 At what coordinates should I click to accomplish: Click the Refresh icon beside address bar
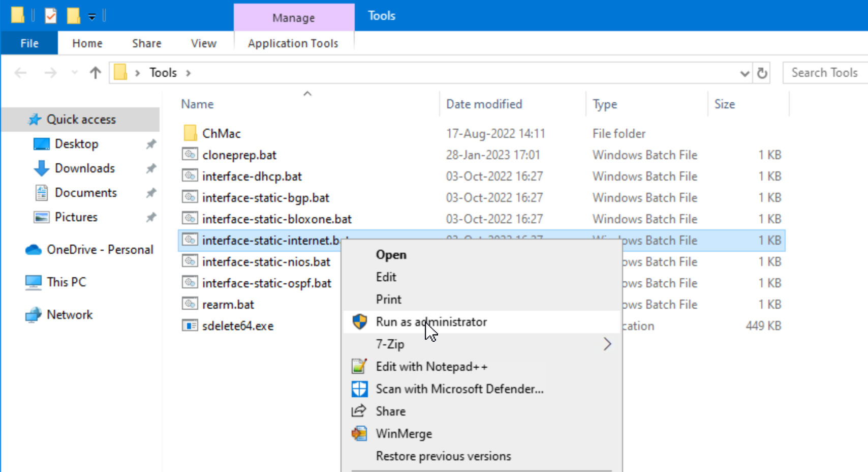[762, 73]
